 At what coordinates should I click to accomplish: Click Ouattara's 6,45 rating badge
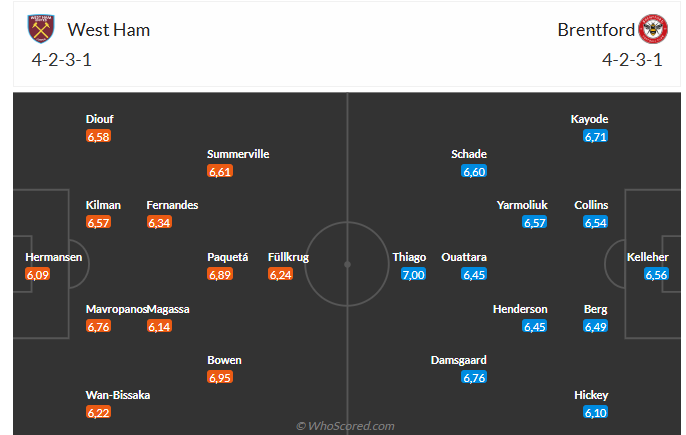(474, 274)
